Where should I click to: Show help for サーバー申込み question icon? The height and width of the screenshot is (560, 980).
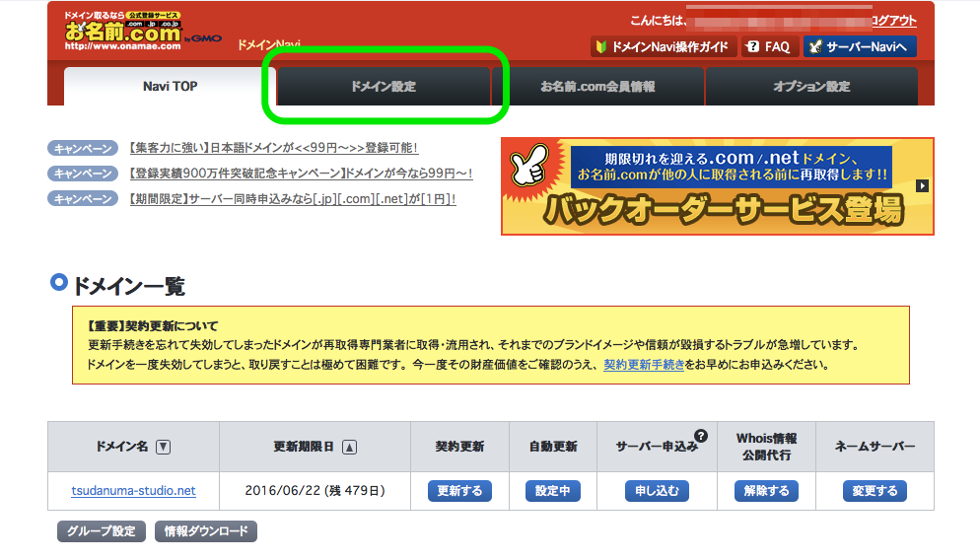(701, 436)
